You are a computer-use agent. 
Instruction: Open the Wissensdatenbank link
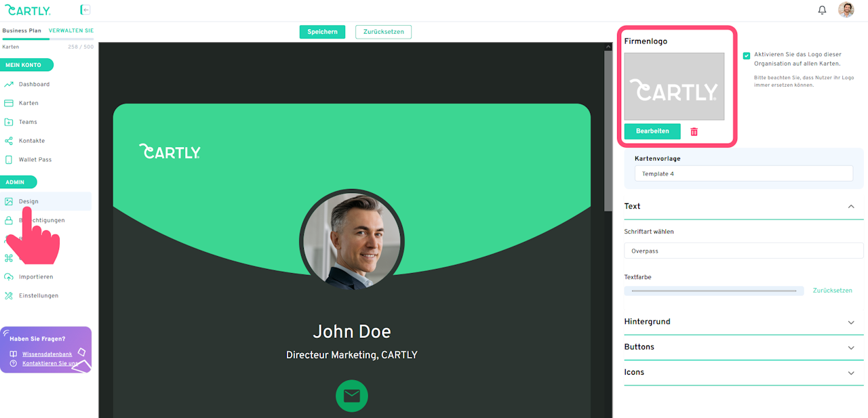click(47, 354)
